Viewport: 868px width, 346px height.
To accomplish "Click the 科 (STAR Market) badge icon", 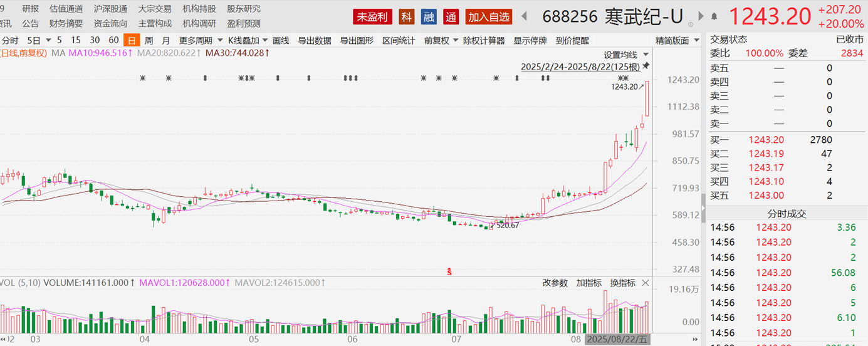I will 407,17.
